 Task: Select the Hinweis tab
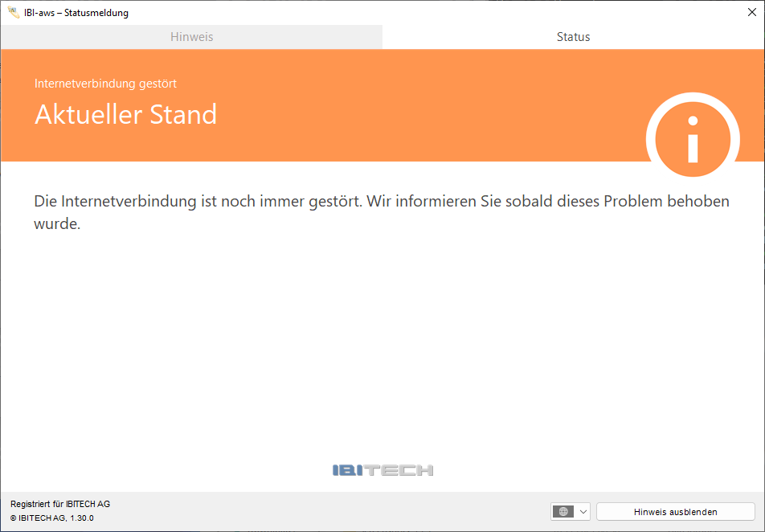191,37
